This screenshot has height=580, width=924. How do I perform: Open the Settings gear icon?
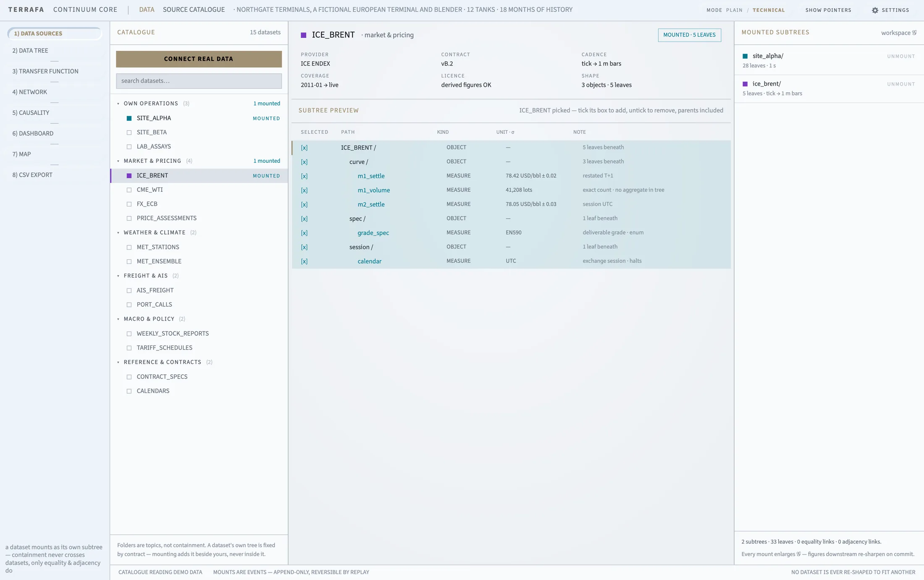click(875, 10)
